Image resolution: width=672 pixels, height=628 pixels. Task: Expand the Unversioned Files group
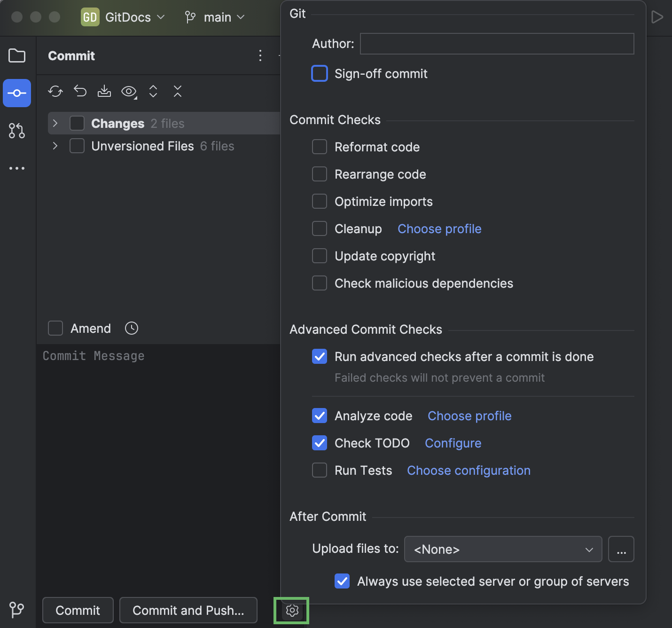point(55,146)
